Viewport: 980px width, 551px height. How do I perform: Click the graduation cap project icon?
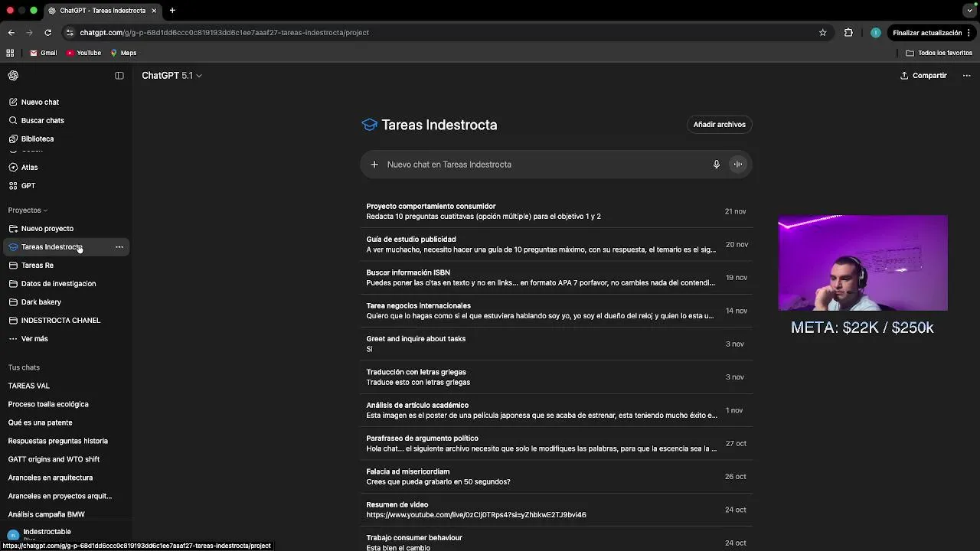(x=370, y=125)
